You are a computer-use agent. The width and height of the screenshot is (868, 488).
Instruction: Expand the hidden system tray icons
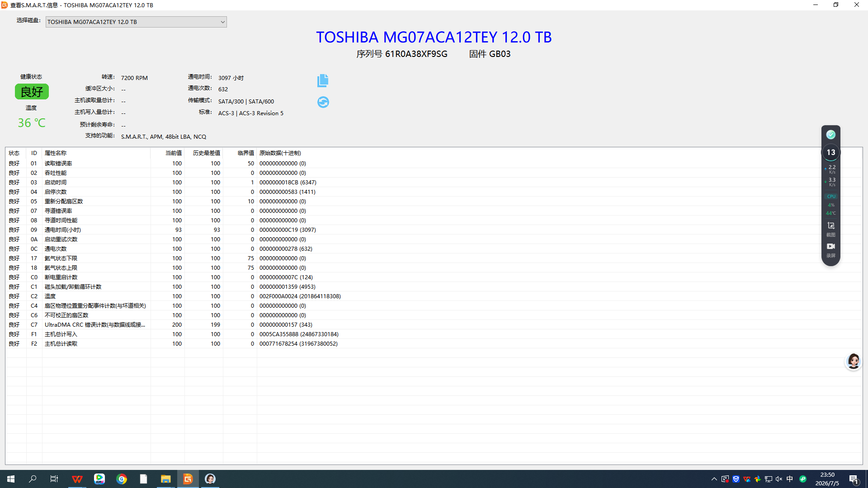714,479
